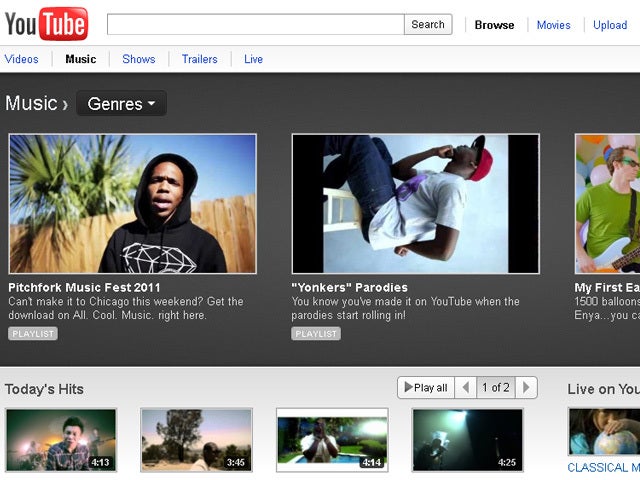Click the My First Ea... title
The height and width of the screenshot is (480, 640).
(x=607, y=287)
